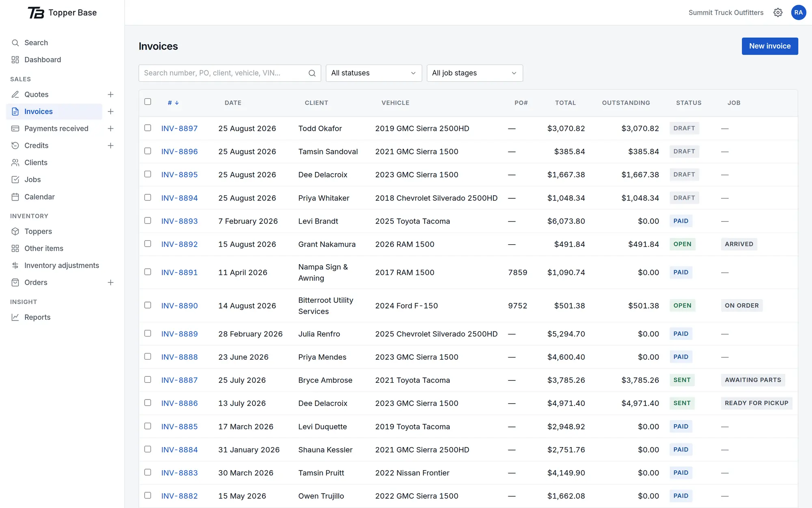Click READY FOR PICKUP job badge

[x=757, y=403]
